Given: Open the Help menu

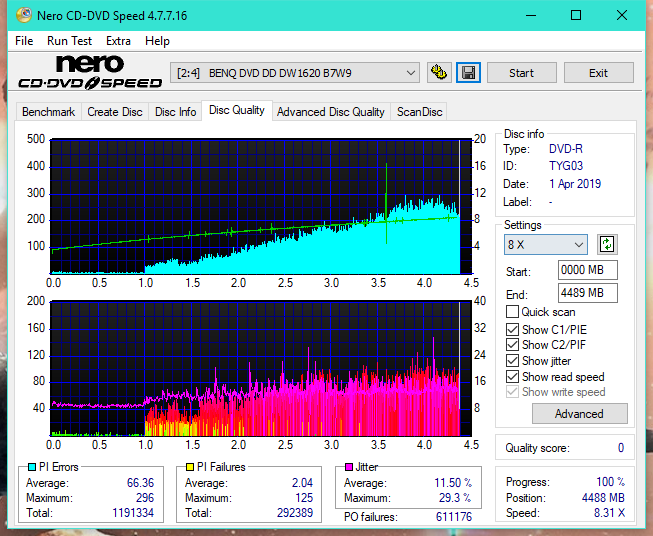Looking at the screenshot, I should pyautogui.click(x=157, y=41).
